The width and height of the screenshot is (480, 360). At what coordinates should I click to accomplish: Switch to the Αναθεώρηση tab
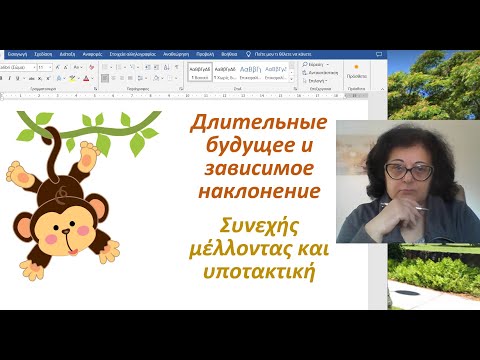pos(176,54)
